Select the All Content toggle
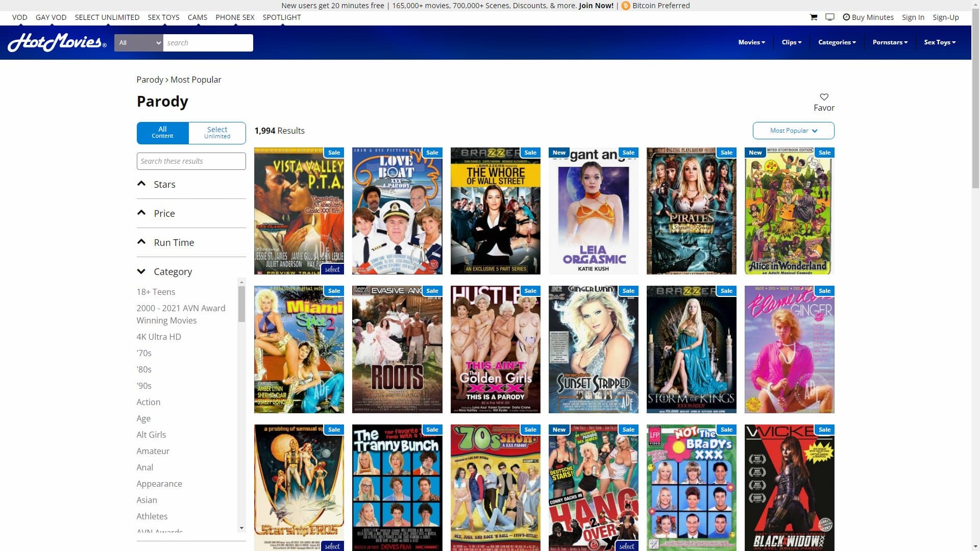The width and height of the screenshot is (980, 551). (x=162, y=133)
